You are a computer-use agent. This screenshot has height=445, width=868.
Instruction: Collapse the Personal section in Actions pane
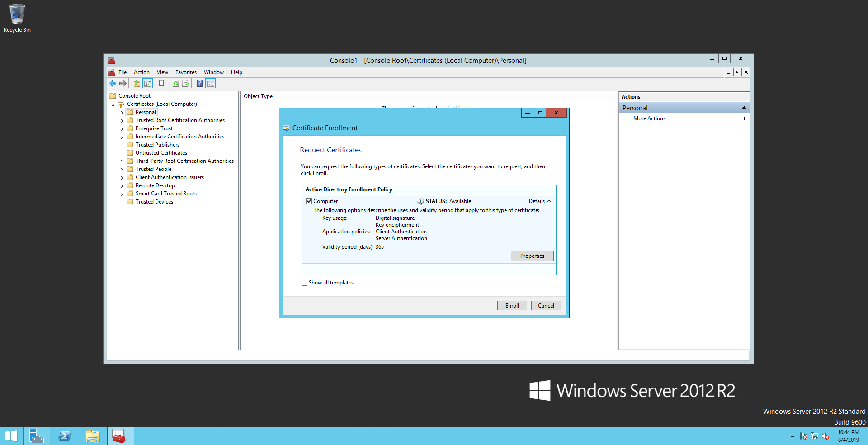pyautogui.click(x=744, y=108)
